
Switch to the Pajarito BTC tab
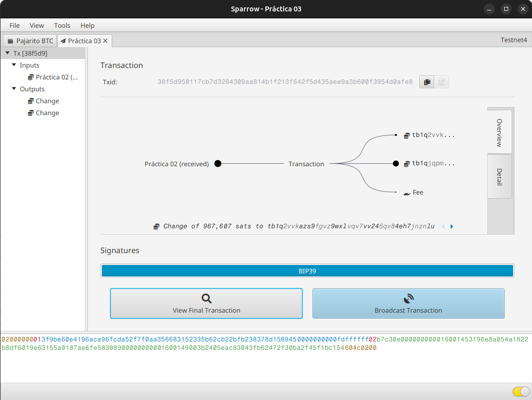[30, 41]
